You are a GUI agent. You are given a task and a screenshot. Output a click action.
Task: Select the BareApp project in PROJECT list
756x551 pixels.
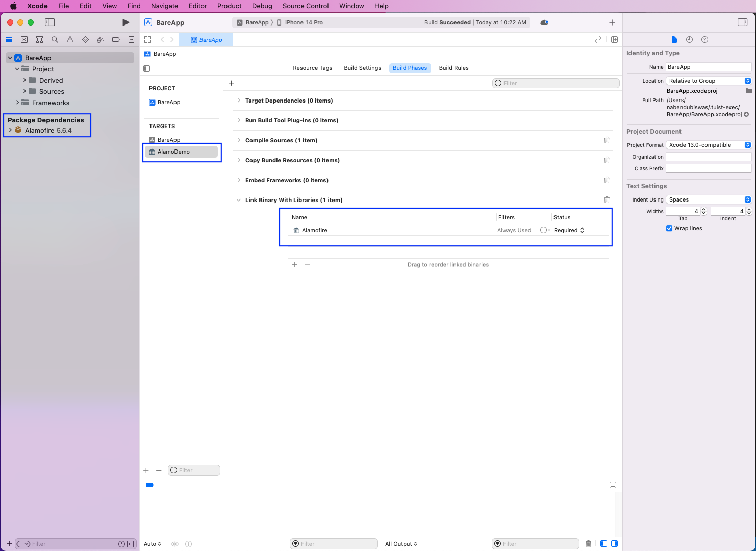tap(169, 102)
